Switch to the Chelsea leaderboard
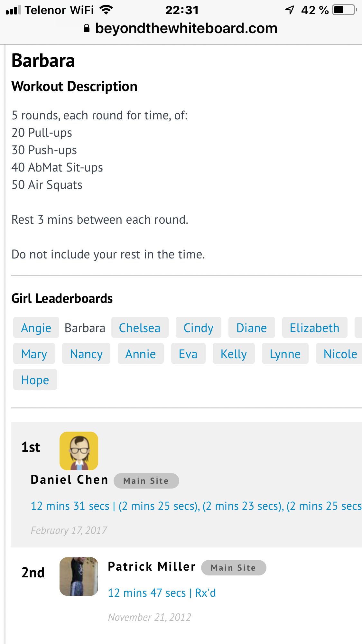362x644 pixels. pos(140,328)
